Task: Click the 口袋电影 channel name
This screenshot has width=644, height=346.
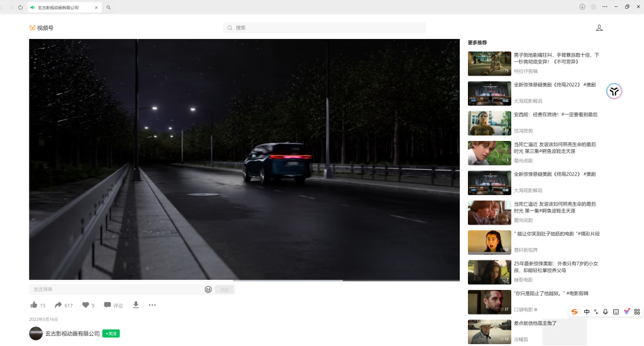Action: coord(523,310)
